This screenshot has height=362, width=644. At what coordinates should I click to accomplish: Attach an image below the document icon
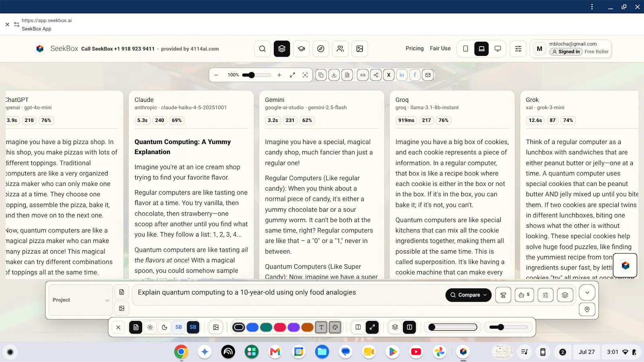tap(122, 308)
